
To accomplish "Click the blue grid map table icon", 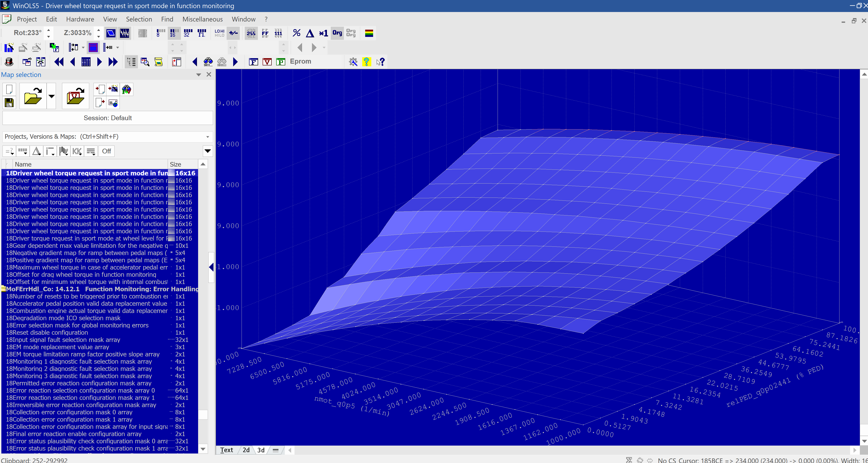I will click(86, 62).
